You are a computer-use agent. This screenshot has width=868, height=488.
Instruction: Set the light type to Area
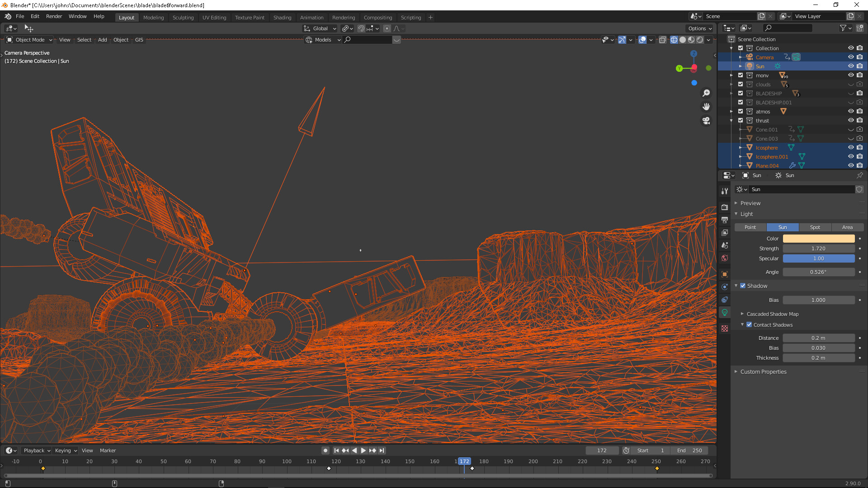click(x=847, y=227)
